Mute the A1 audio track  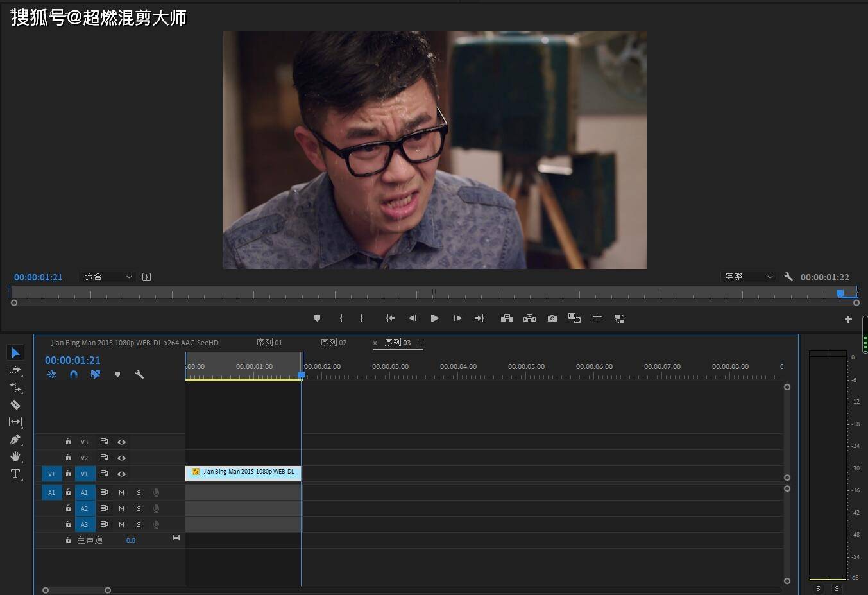tap(121, 492)
